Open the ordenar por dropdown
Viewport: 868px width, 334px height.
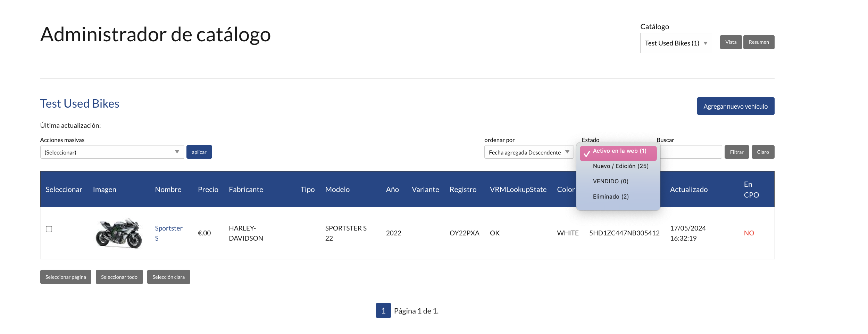(x=528, y=152)
